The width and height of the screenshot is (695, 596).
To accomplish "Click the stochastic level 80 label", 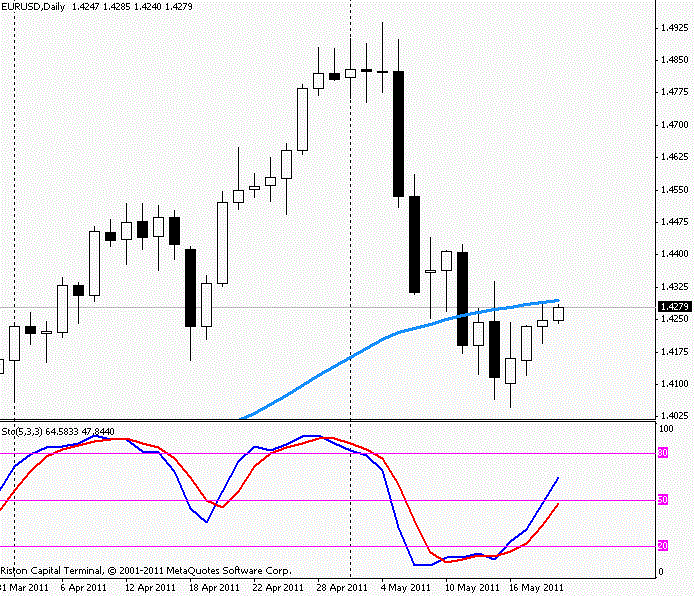I will pyautogui.click(x=663, y=453).
